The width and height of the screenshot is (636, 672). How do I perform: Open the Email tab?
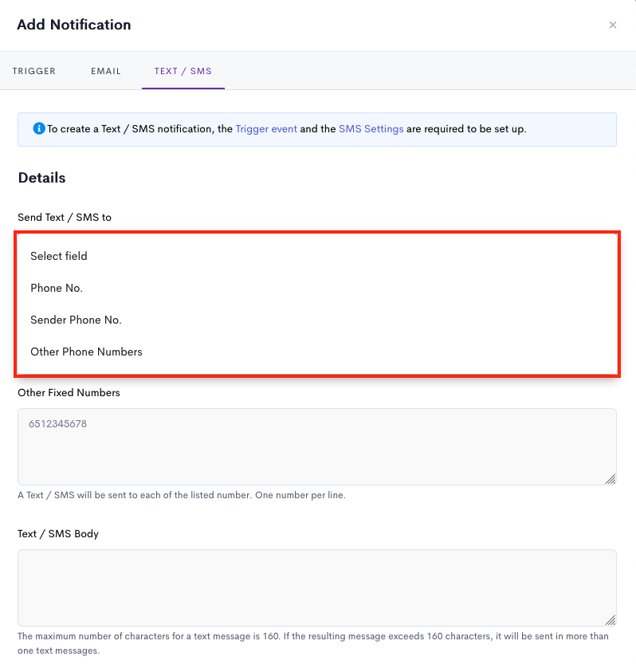click(106, 71)
